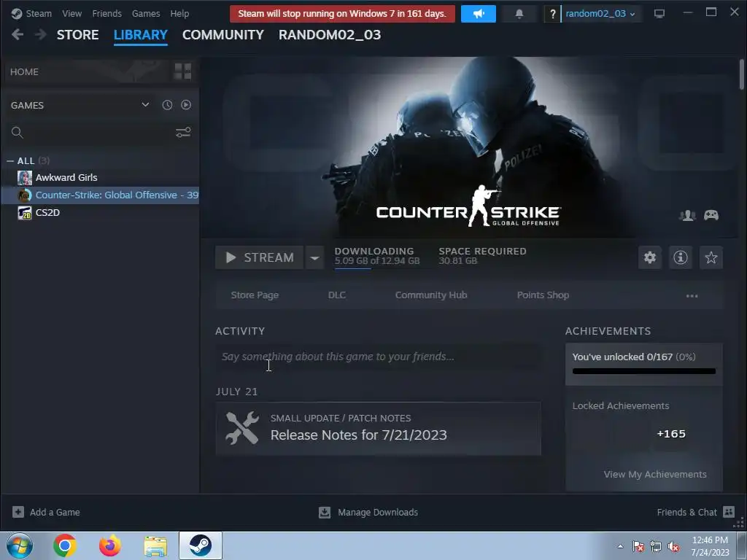Screen dimensions: 747x560
Task: Open the COMMUNITY tab
Action: pos(223,35)
